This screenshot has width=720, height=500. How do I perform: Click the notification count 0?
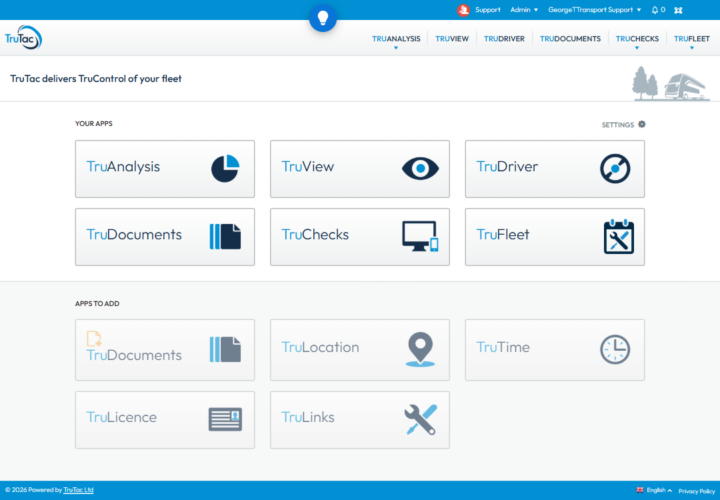pyautogui.click(x=663, y=10)
